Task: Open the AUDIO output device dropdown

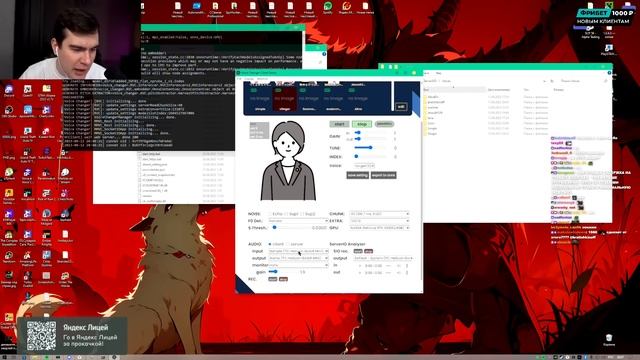Action: 298,258
